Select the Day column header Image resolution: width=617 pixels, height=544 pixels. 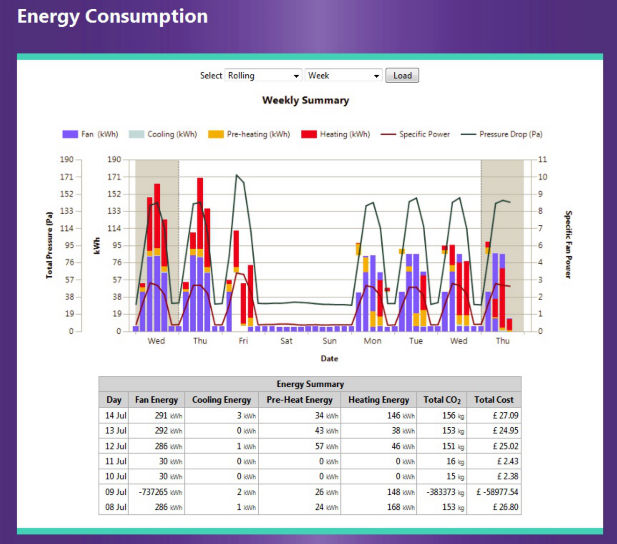pos(114,400)
